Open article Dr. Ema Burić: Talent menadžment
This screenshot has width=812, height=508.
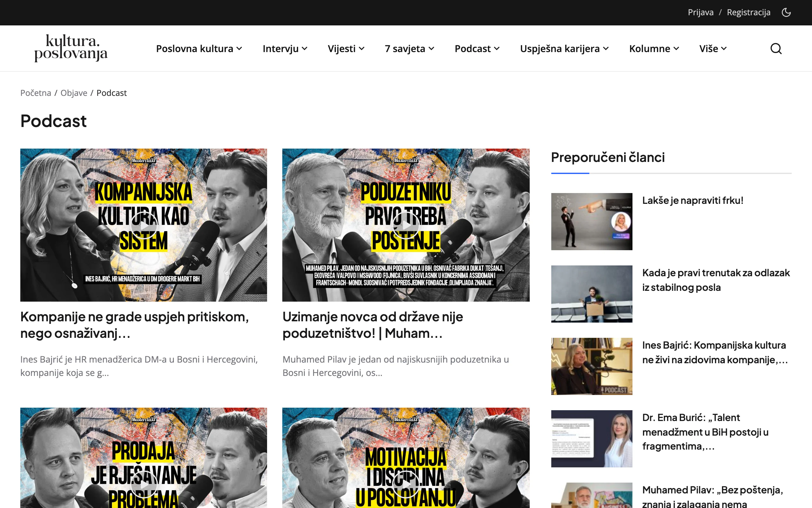click(705, 432)
